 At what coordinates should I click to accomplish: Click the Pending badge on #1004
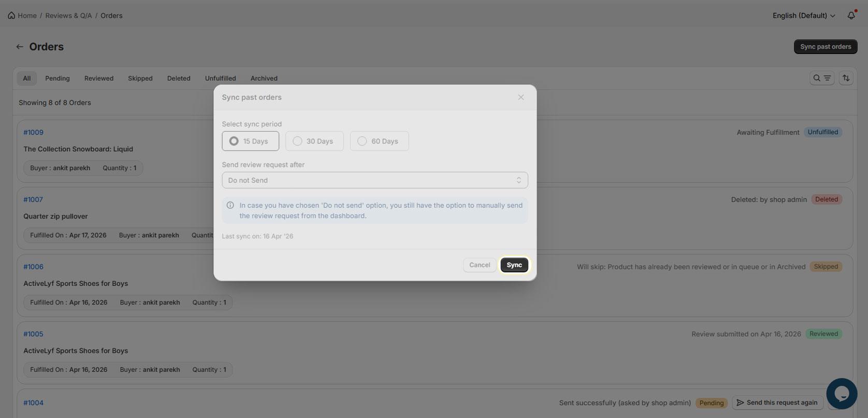coord(712,403)
